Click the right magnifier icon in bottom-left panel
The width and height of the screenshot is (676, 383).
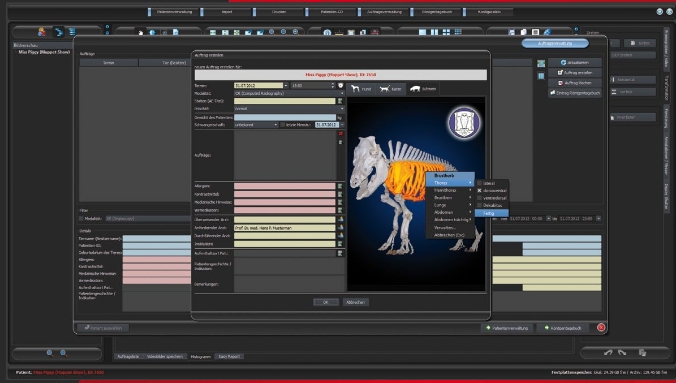pyautogui.click(x=63, y=353)
